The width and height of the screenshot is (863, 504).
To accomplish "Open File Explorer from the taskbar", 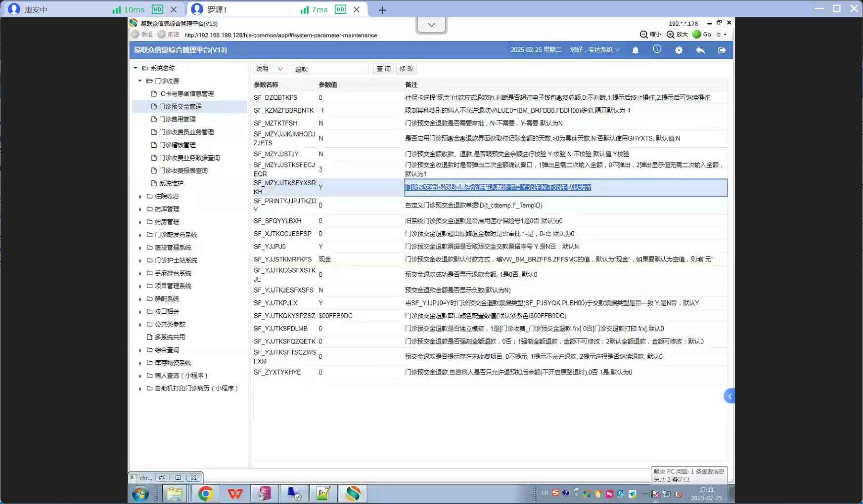I will click(175, 494).
